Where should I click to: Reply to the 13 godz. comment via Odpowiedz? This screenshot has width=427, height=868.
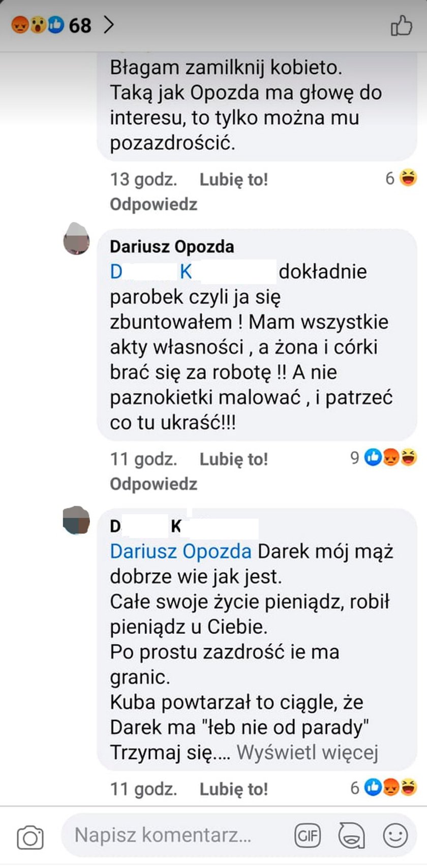(x=154, y=204)
